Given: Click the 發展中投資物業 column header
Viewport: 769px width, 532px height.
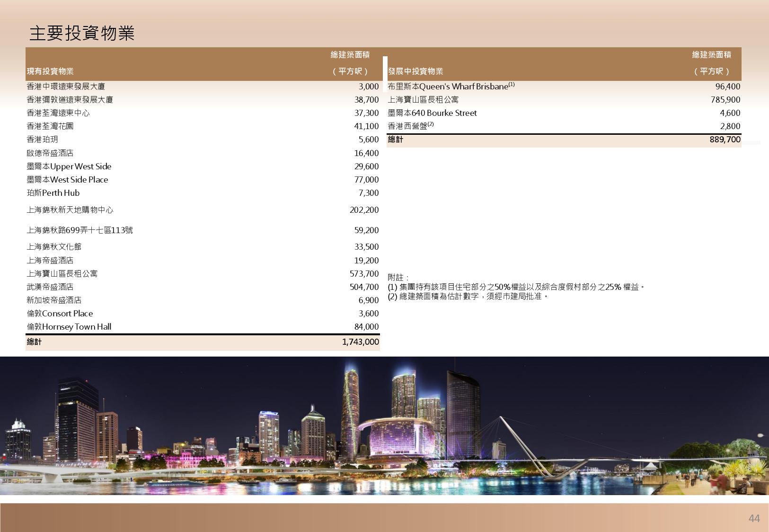Looking at the screenshot, I should [x=415, y=71].
